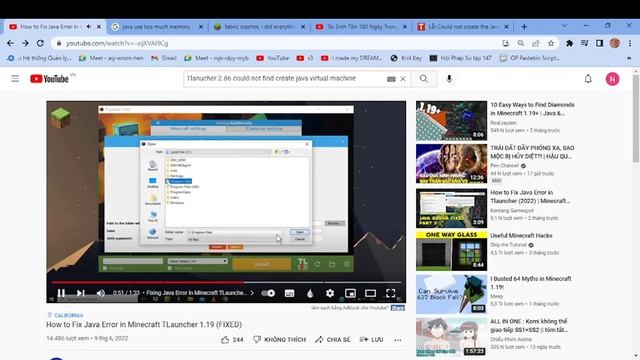Open the Chrome side panel icon
Screen dimensions: 640x360
[599, 43]
